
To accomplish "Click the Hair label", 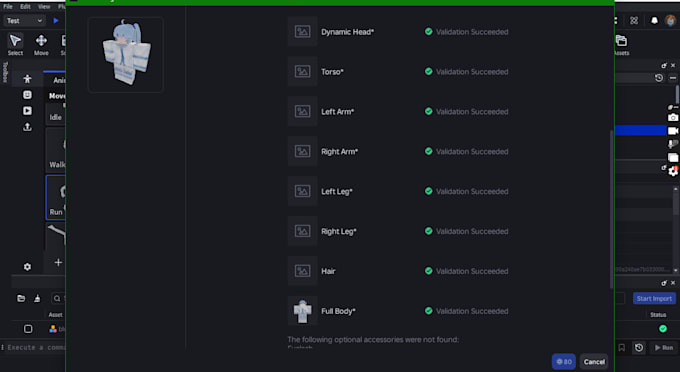I will [328, 271].
